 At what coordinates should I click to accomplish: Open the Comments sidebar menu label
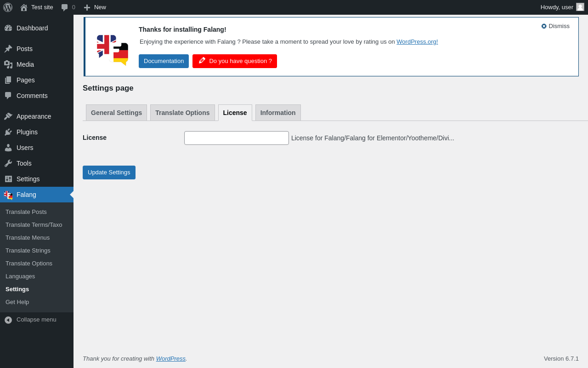(32, 96)
